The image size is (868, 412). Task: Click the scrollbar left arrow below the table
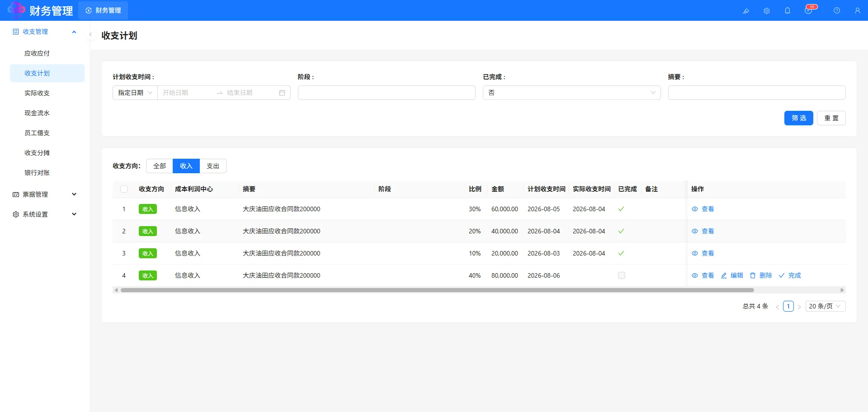(116, 290)
